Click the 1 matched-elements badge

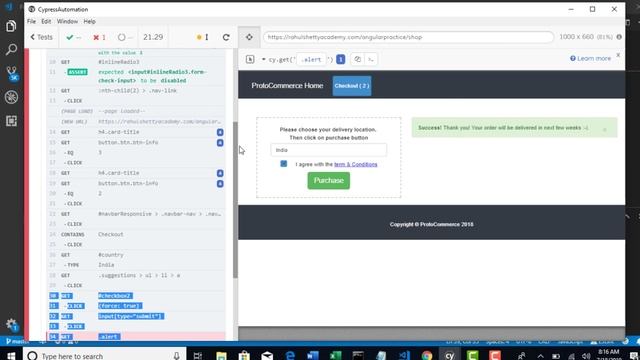340,59
